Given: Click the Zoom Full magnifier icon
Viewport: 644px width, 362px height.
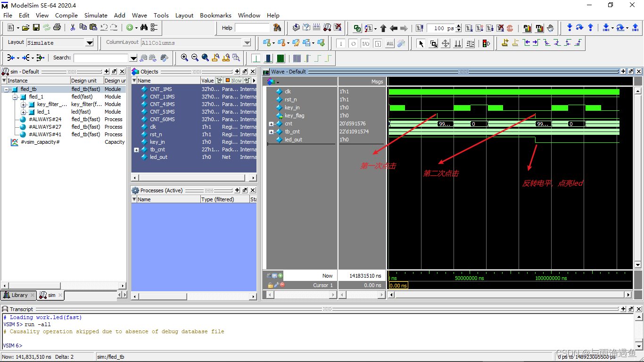Looking at the screenshot, I should click(x=205, y=58).
